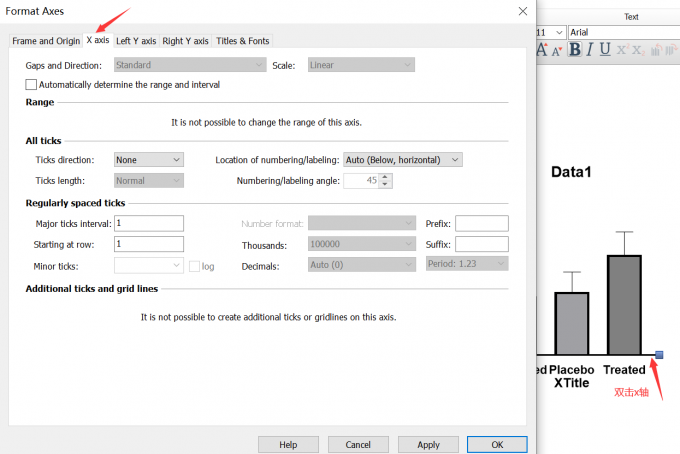Image resolution: width=680 pixels, height=454 pixels.
Task: Click the Arial font name field
Action: pyautogui.click(x=624, y=33)
